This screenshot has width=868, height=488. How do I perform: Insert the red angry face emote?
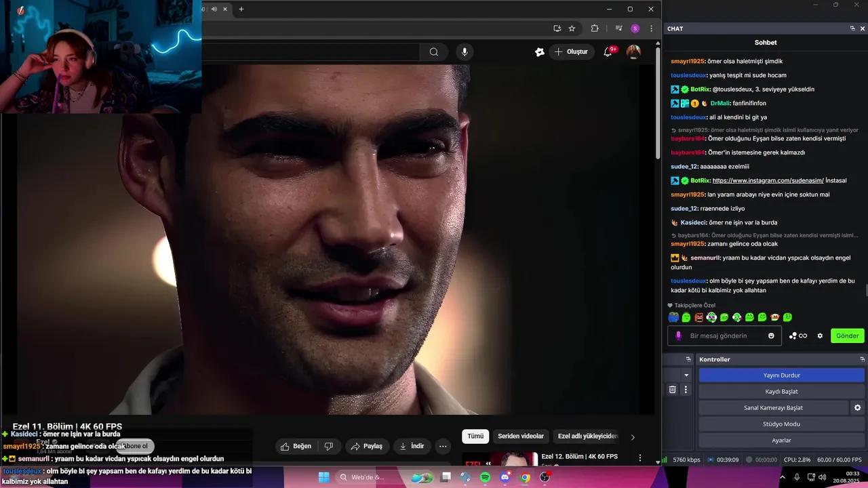tap(698, 317)
